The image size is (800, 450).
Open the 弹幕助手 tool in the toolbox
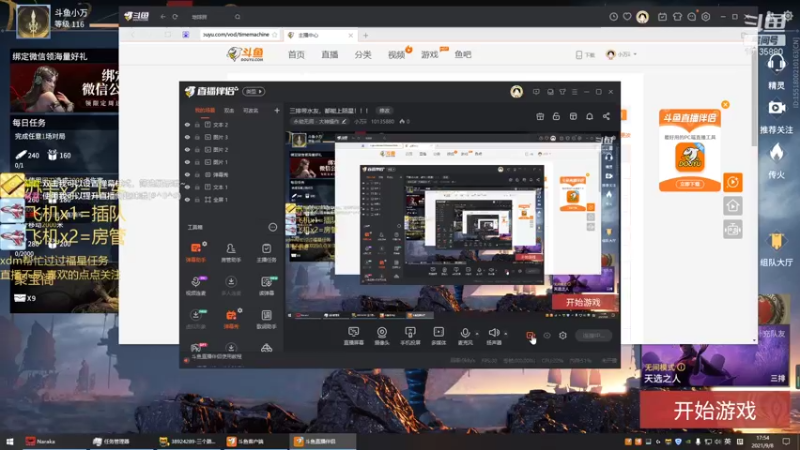click(x=195, y=253)
